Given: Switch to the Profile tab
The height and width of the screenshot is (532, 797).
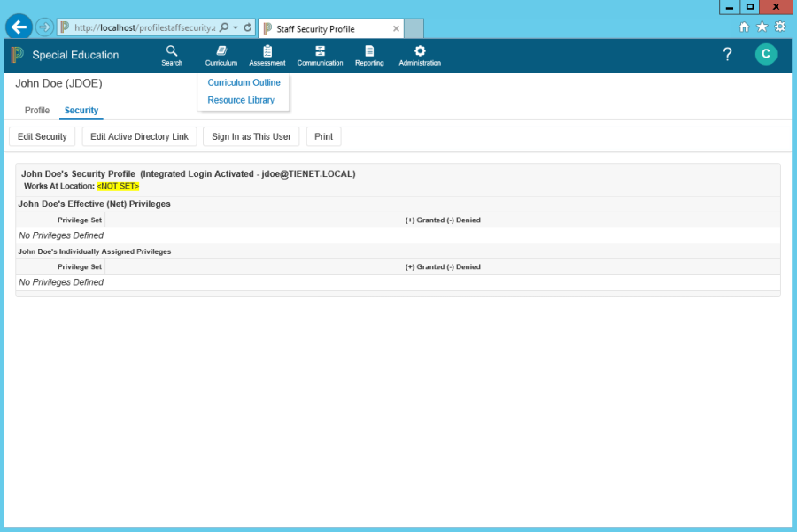Looking at the screenshot, I should point(37,111).
